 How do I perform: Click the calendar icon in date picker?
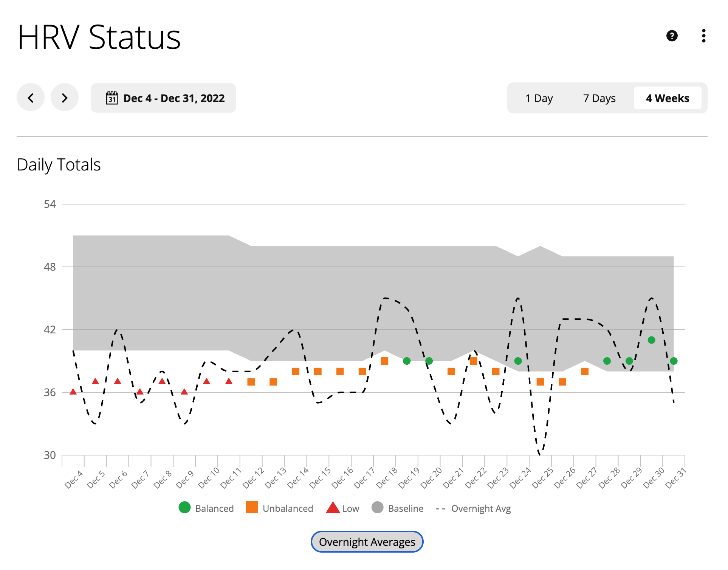[x=112, y=98]
